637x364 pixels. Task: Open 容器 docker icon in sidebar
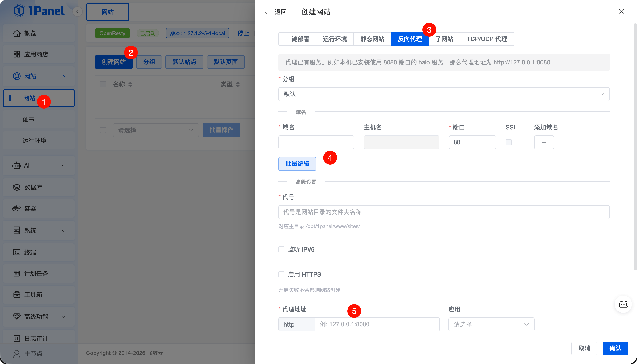(17, 208)
